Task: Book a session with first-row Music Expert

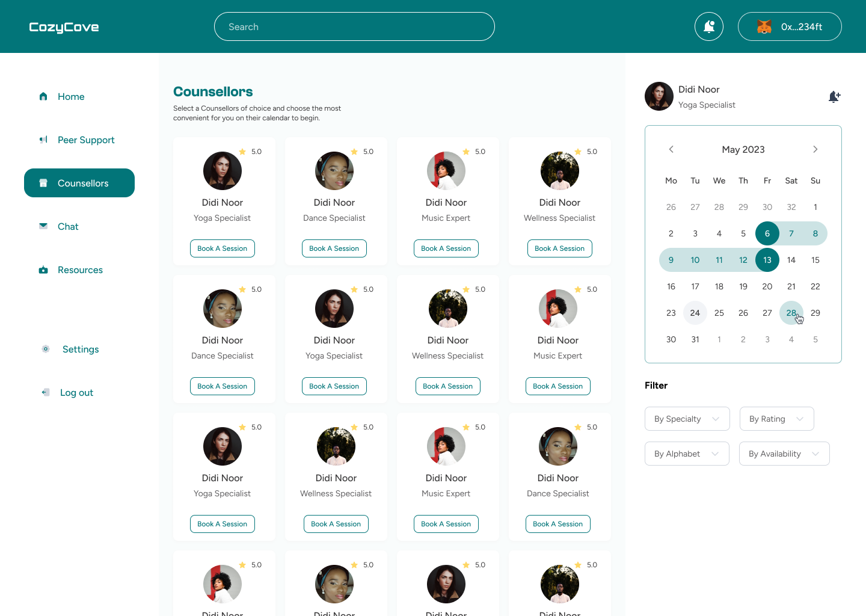Action: pyautogui.click(x=446, y=248)
